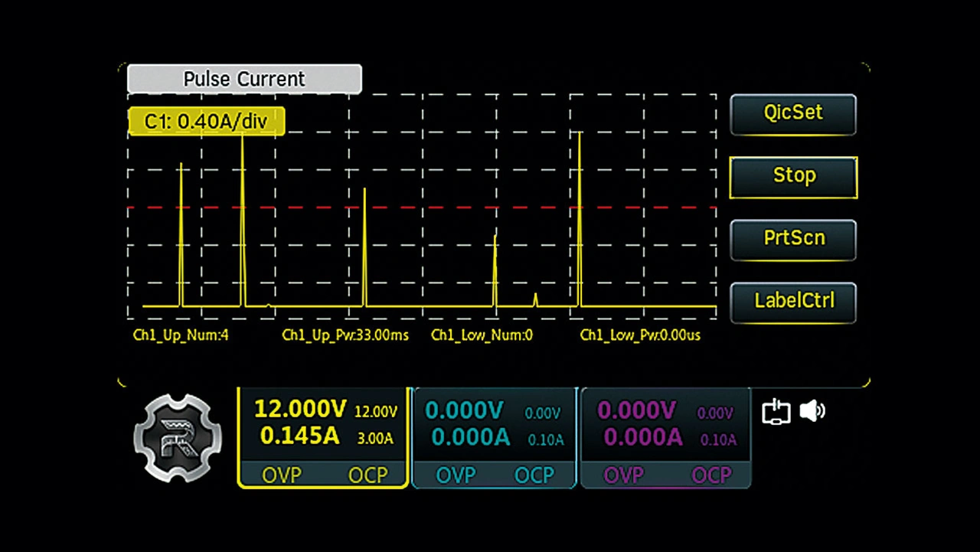The image size is (980, 552).
Task: Toggle OVP on the purple channel 3
Action: click(623, 475)
